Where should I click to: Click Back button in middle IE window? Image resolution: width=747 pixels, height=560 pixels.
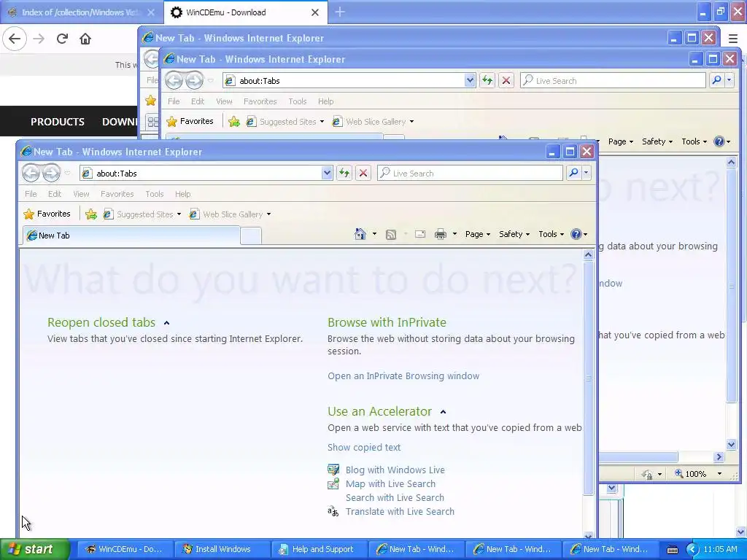174,80
